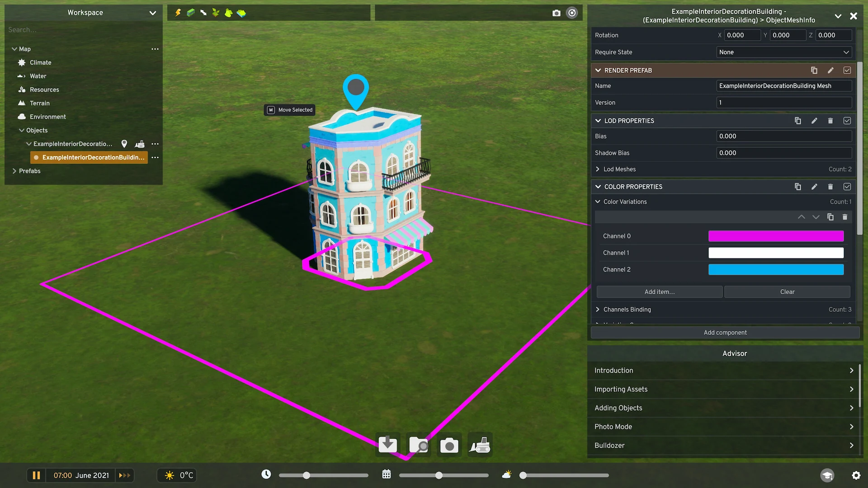This screenshot has width=868, height=488.
Task: Open the Require State dropdown
Action: [784, 52]
